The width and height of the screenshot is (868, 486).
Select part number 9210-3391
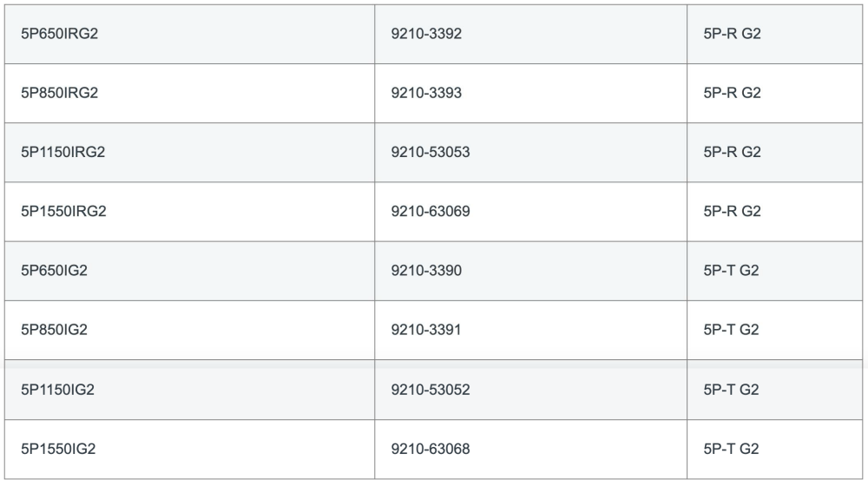[425, 330]
